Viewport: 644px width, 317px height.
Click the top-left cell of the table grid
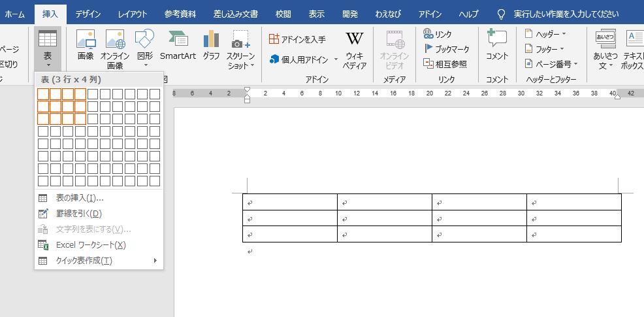(x=43, y=94)
